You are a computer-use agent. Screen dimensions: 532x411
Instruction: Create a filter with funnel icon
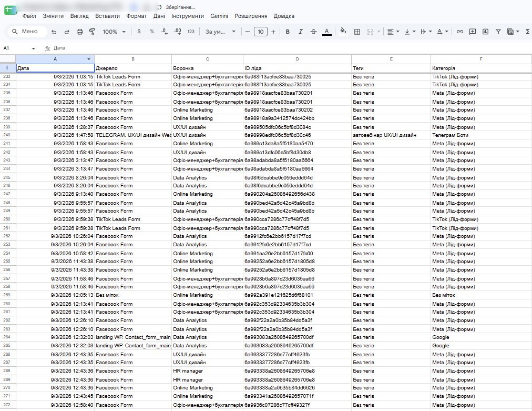coord(498,32)
